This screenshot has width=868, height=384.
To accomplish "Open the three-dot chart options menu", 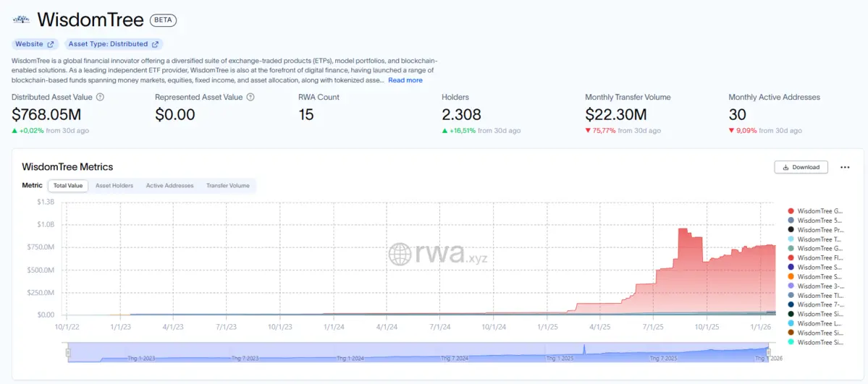I will coord(844,167).
